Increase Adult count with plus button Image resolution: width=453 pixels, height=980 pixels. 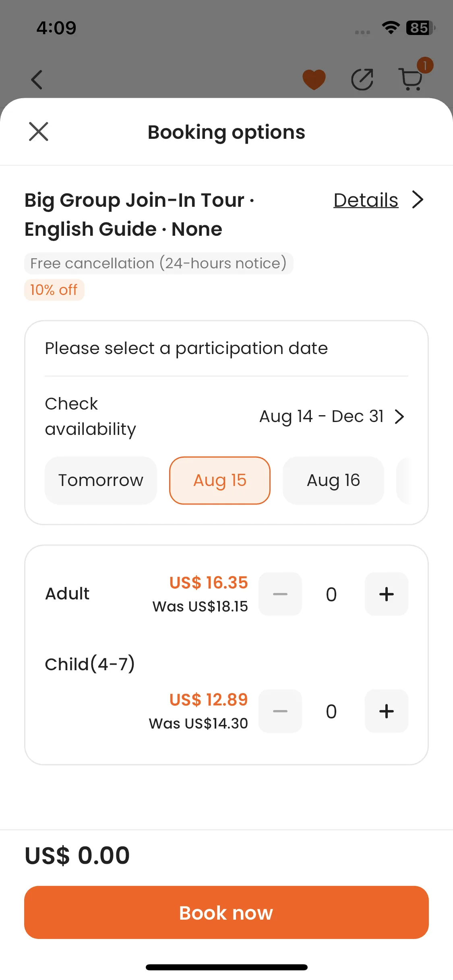coord(387,594)
